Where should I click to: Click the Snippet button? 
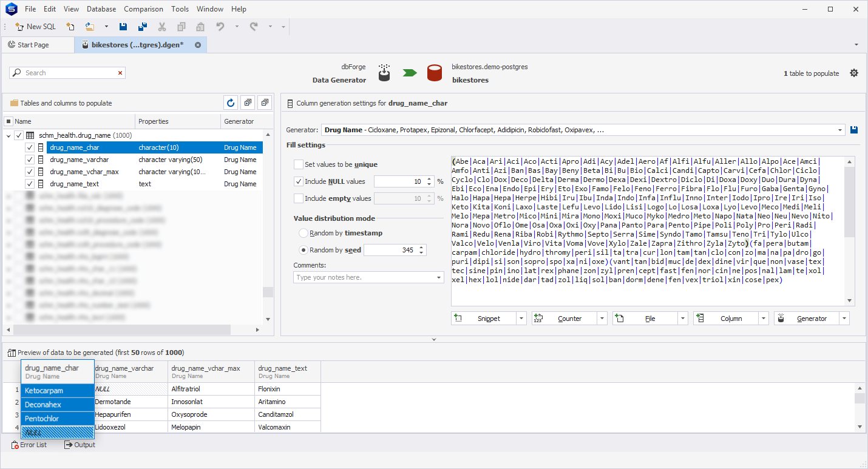coord(484,319)
